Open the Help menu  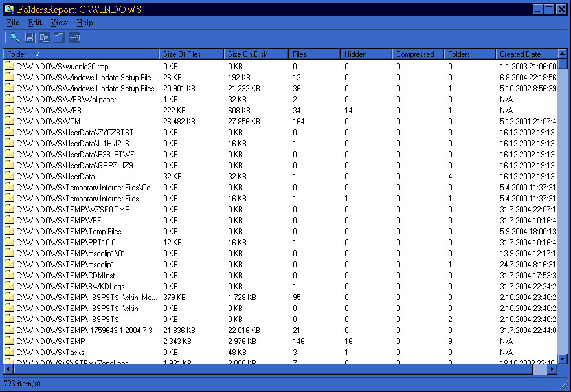click(84, 23)
